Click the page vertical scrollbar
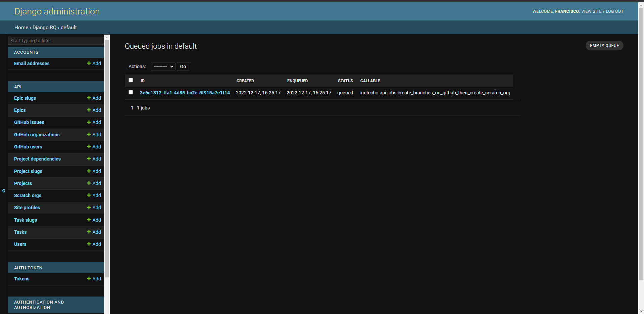Viewport: 644px width, 314px height. (641, 144)
